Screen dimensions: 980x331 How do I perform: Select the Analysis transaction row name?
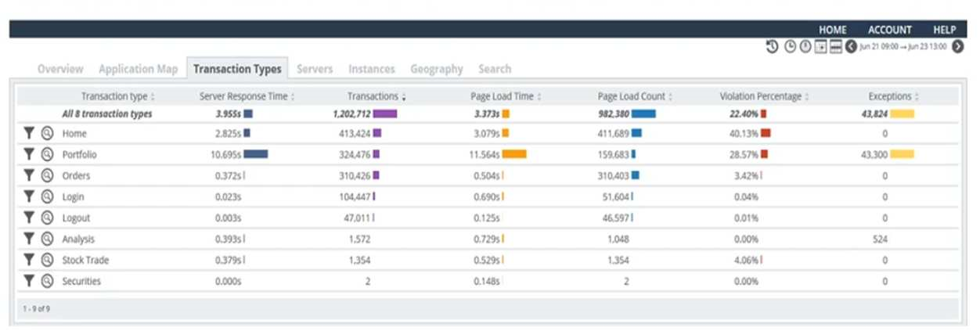(78, 239)
